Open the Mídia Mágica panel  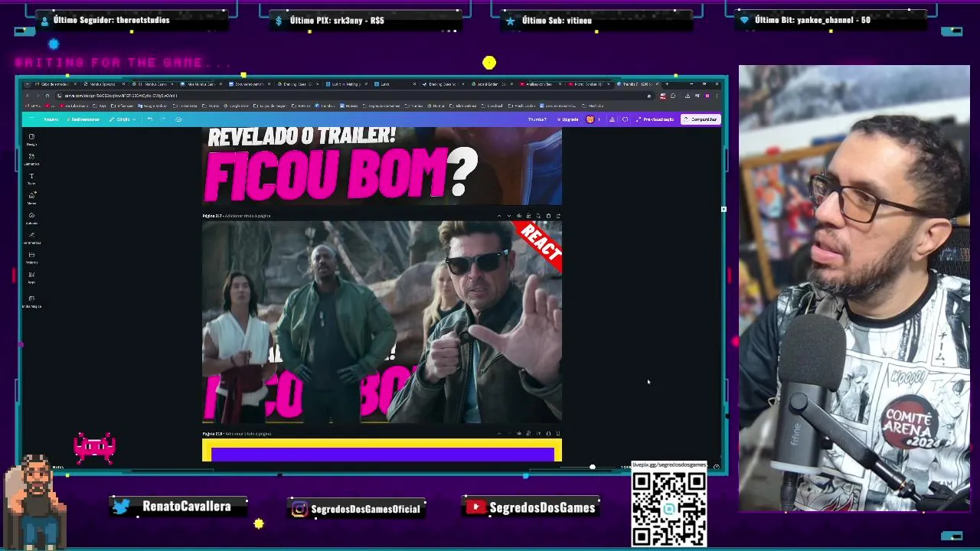[31, 301]
